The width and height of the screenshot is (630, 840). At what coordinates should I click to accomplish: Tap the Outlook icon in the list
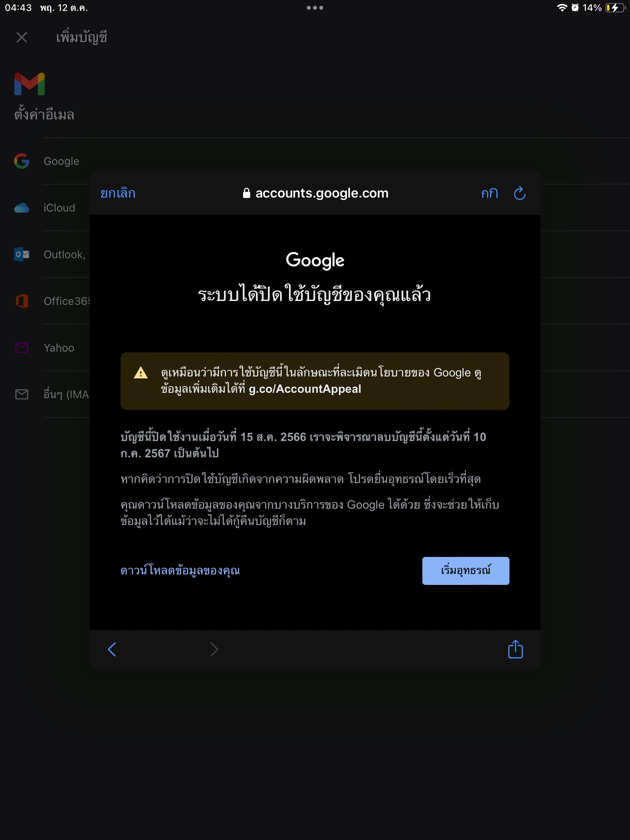coord(22,254)
